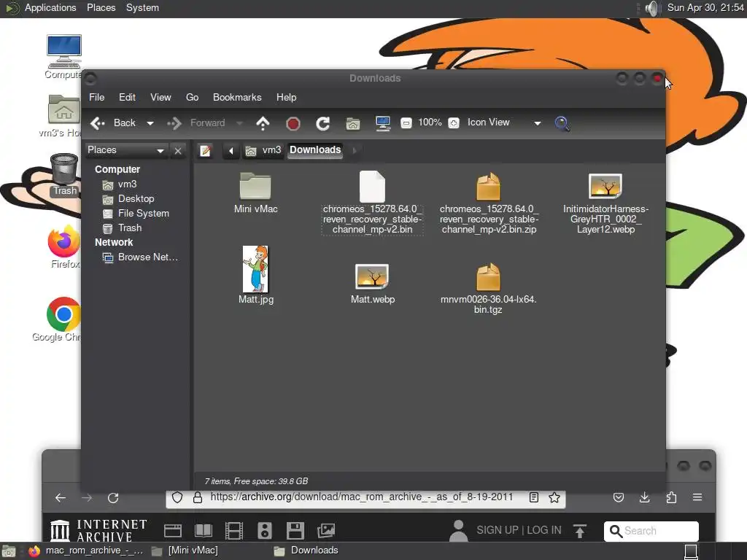Open the View menu
Screen dimensions: 747x560
point(160,97)
